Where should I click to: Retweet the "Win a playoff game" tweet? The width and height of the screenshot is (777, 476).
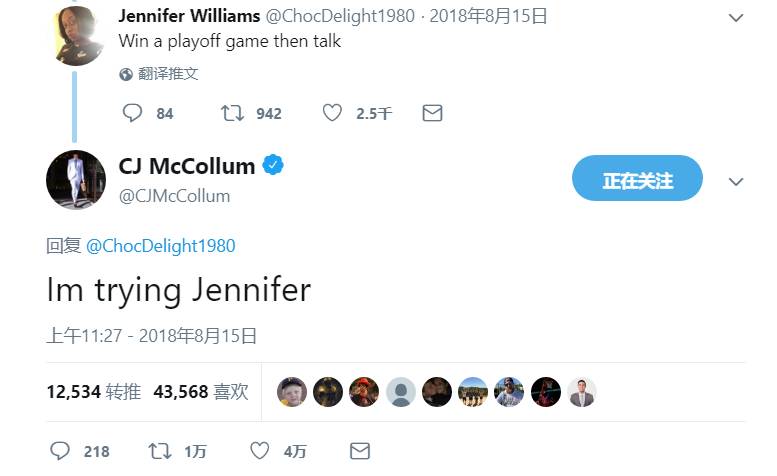point(232,113)
